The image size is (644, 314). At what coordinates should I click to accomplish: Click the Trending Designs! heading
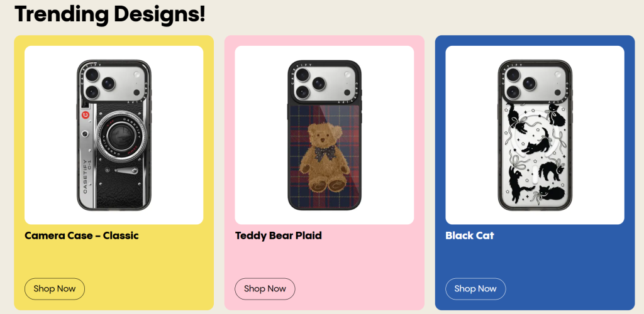click(x=109, y=13)
